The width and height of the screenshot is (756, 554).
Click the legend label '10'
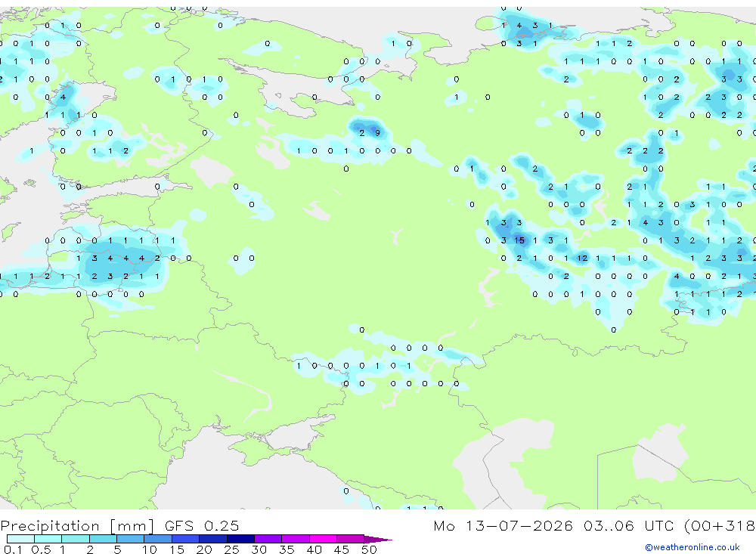(x=150, y=549)
